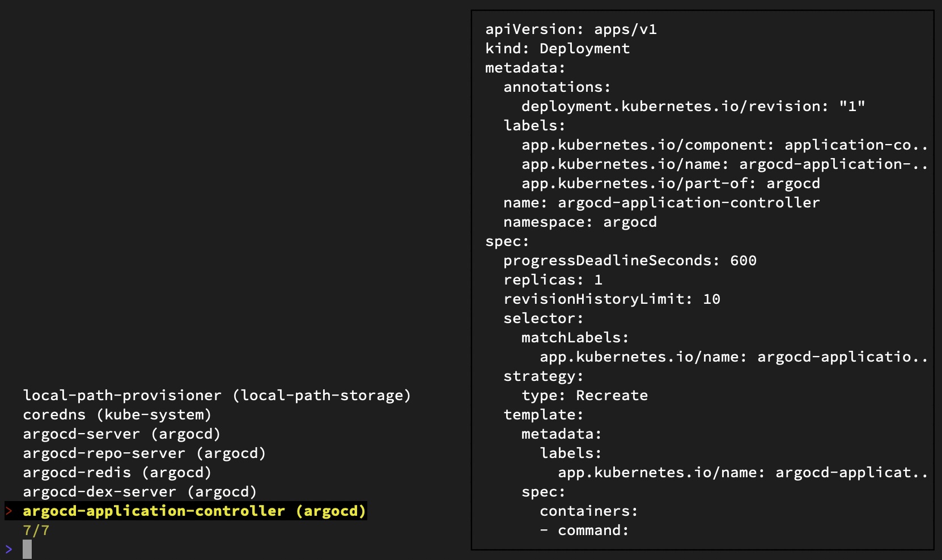Image resolution: width=942 pixels, height=560 pixels.
Task: Click matchLabels app.kubernetes.io/name: argocd-applicatio.. line
Action: (734, 357)
